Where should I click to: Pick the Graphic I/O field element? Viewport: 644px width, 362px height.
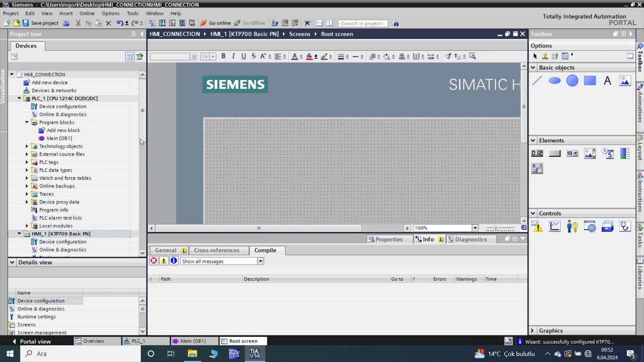point(590,154)
